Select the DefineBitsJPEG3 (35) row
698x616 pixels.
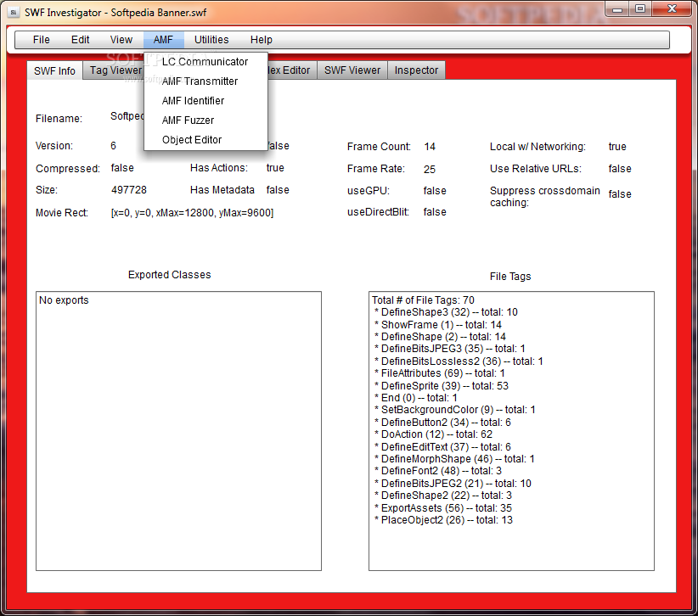450,349
